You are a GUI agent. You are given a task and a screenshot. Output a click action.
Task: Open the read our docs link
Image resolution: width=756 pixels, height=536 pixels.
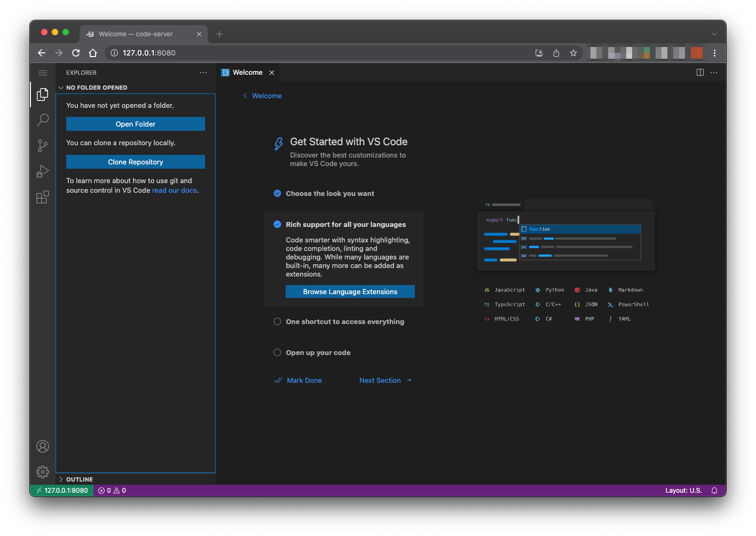(174, 191)
